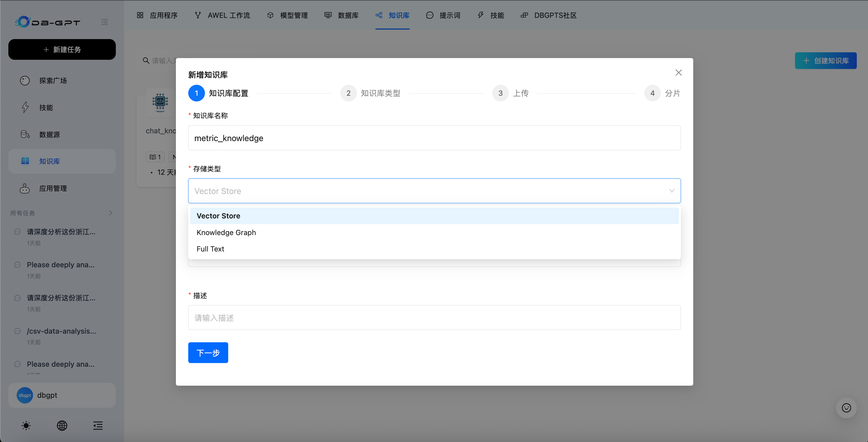Close the 新增知识库 dialog

(678, 72)
